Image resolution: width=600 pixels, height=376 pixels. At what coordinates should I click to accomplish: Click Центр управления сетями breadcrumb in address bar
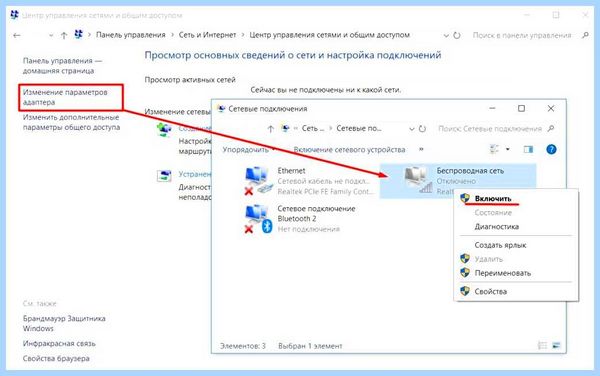[x=329, y=35]
